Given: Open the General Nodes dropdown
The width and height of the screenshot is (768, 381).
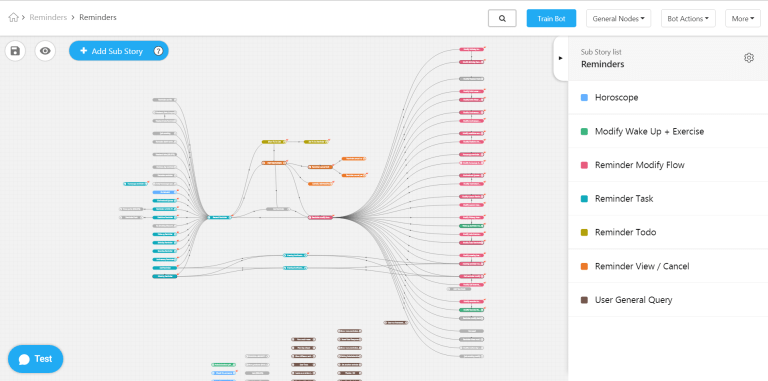Looking at the screenshot, I should pyautogui.click(x=618, y=19).
